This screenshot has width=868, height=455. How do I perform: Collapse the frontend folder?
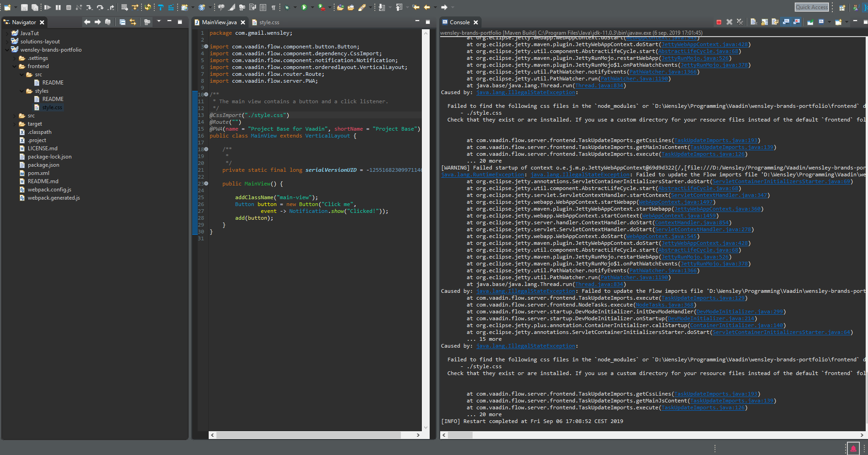15,66
